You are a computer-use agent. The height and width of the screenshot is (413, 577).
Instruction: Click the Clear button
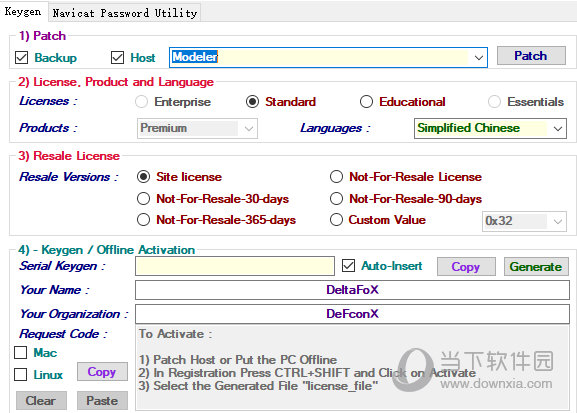pyautogui.click(x=41, y=400)
